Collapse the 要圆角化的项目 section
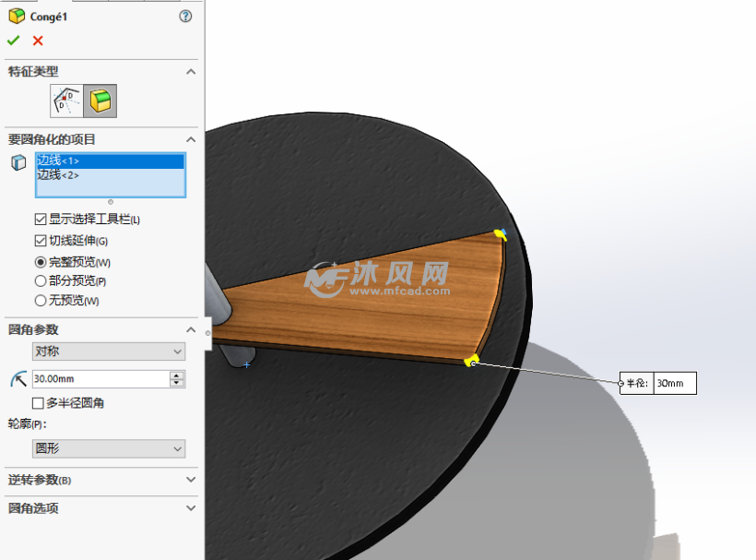The height and width of the screenshot is (560, 756). click(x=191, y=140)
